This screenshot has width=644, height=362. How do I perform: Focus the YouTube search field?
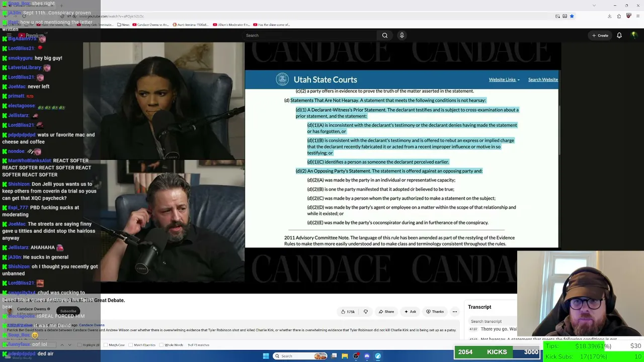tap(310, 35)
